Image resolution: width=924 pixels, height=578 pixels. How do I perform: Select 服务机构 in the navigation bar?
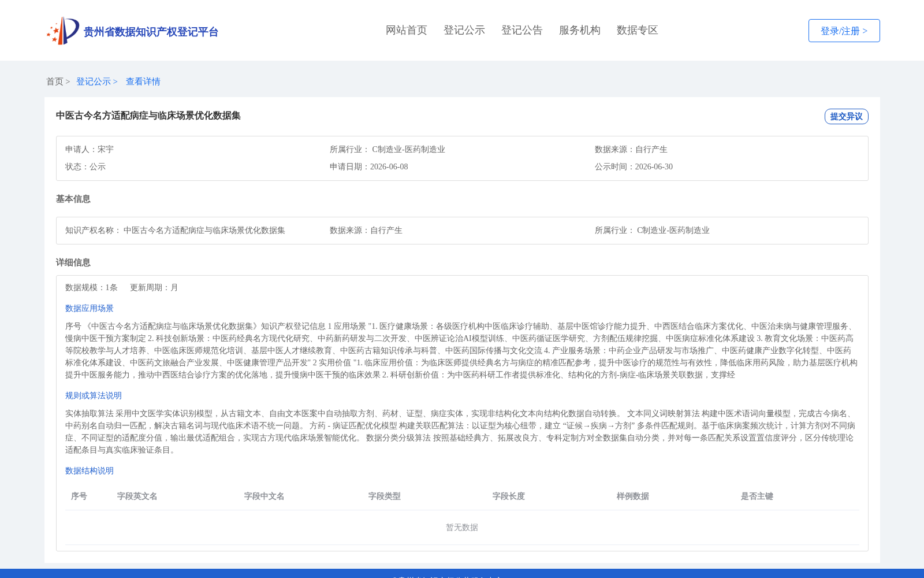coord(580,30)
